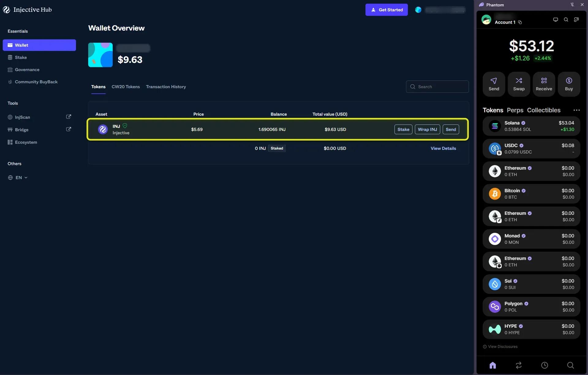Image resolution: width=588 pixels, height=375 pixels.
Task: Click the HYPE token icon
Action: [495, 329]
